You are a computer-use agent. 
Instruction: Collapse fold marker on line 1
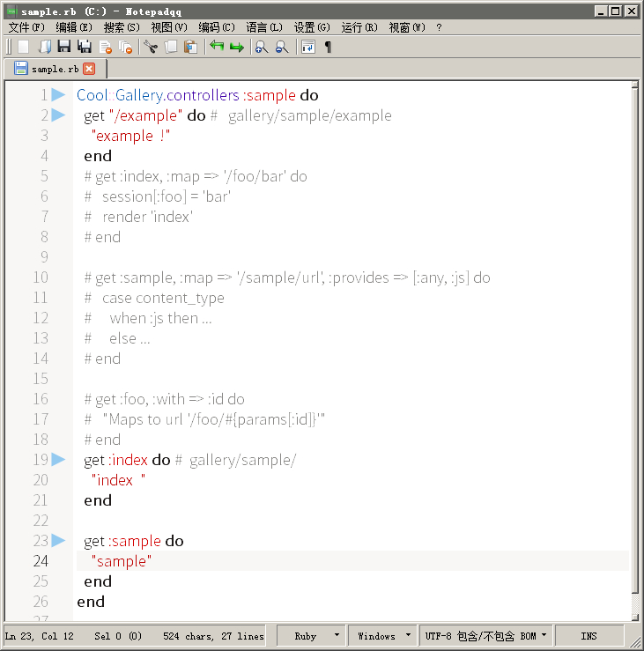click(58, 95)
